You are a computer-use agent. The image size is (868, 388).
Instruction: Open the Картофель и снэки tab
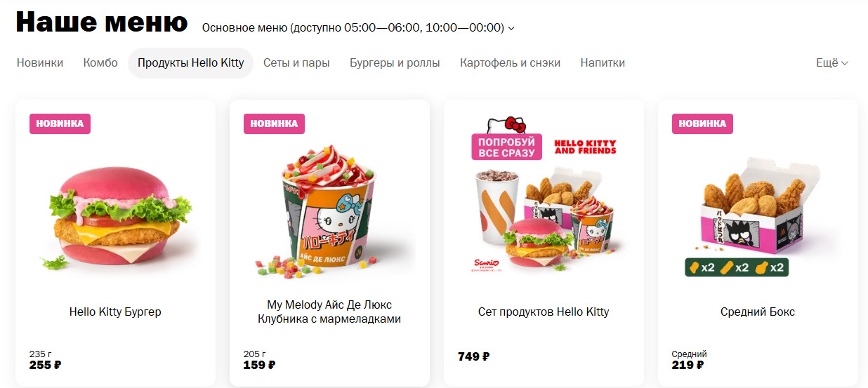510,63
